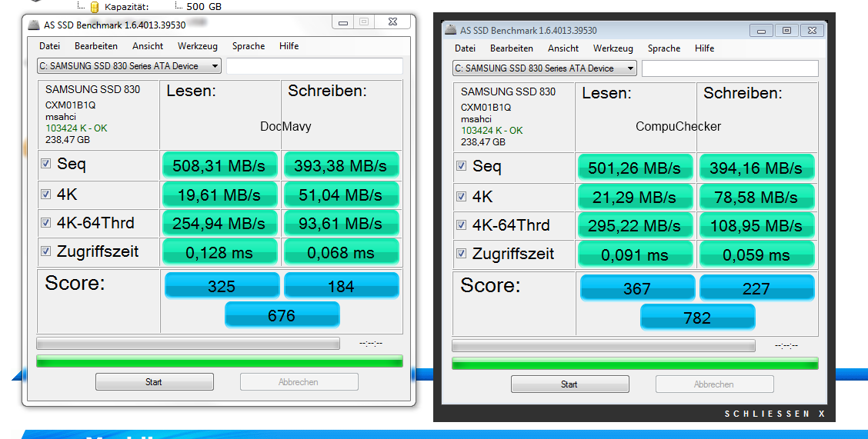Toggle 4K checkbox in CompuChecker window
868x439 pixels.
pos(461,196)
